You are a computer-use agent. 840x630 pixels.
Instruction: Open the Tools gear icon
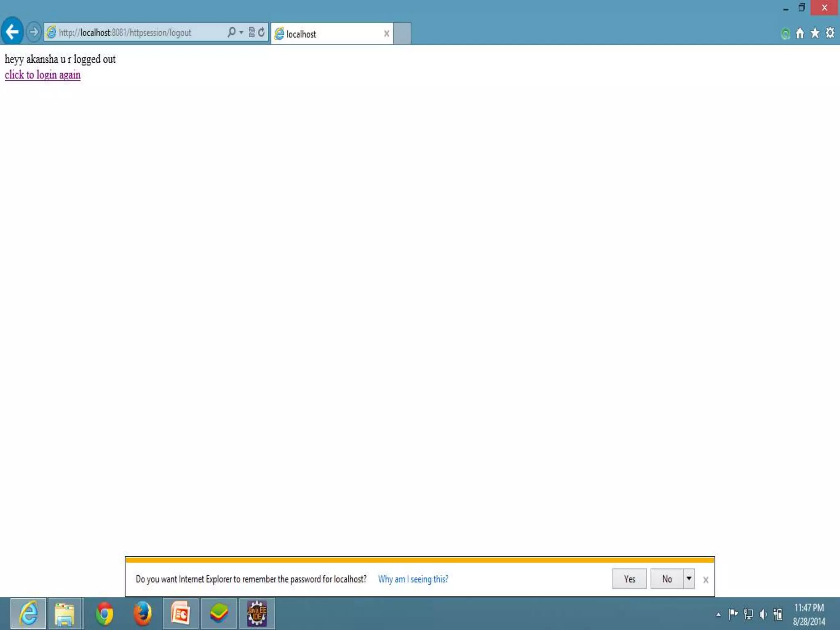point(830,33)
